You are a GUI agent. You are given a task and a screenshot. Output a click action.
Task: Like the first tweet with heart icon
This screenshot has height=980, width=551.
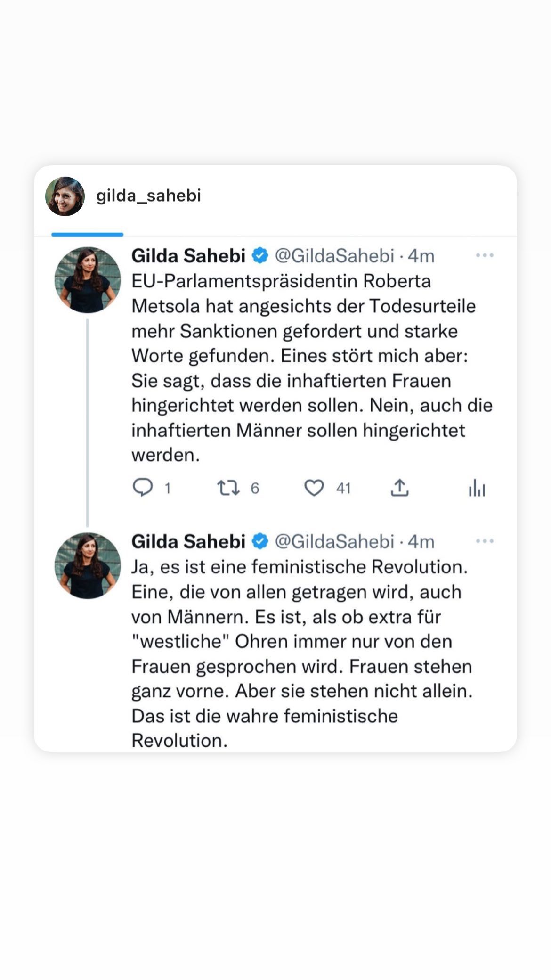point(314,488)
